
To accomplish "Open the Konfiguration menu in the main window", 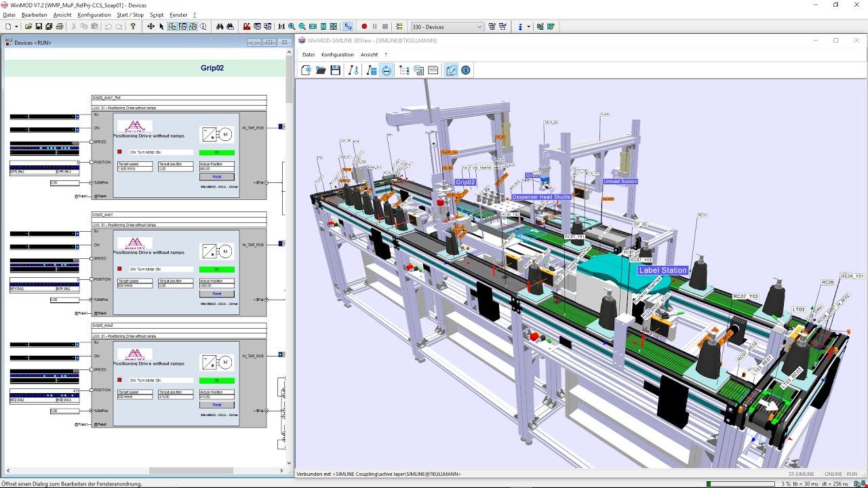I will pyautogui.click(x=94, y=14).
